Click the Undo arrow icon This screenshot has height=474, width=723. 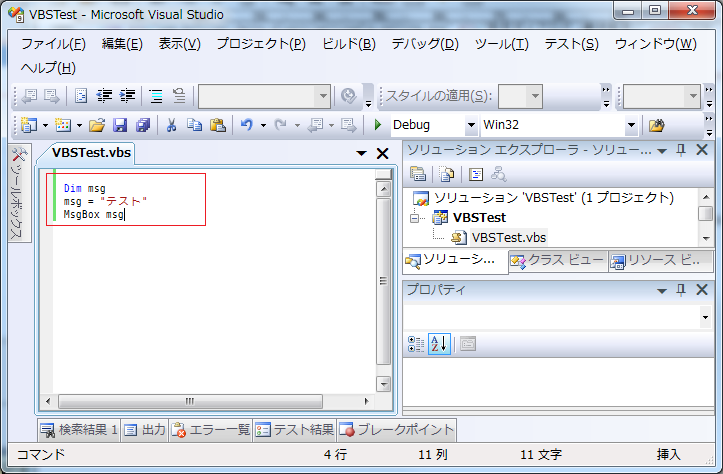[247, 124]
